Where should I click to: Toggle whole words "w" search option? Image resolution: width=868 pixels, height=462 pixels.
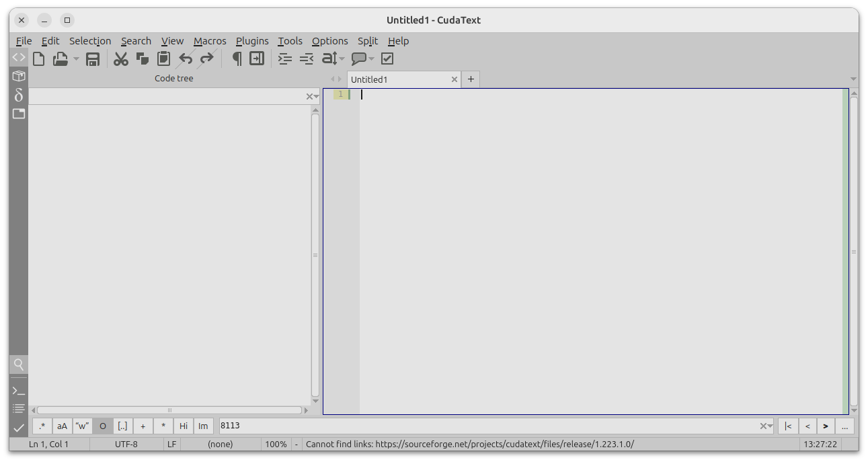(82, 426)
